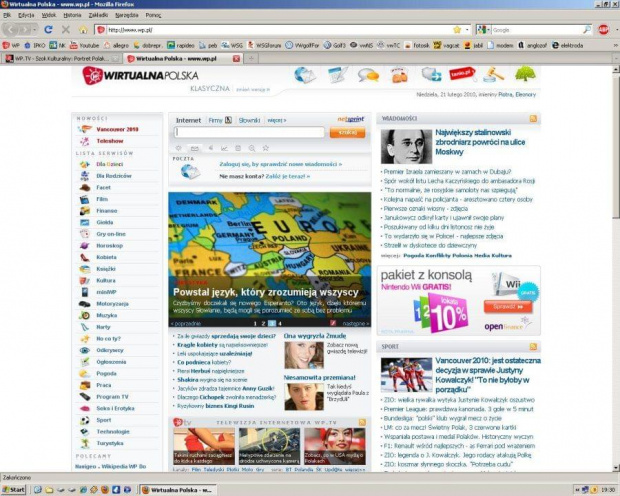Open the search engine selector dropdown

(483, 30)
